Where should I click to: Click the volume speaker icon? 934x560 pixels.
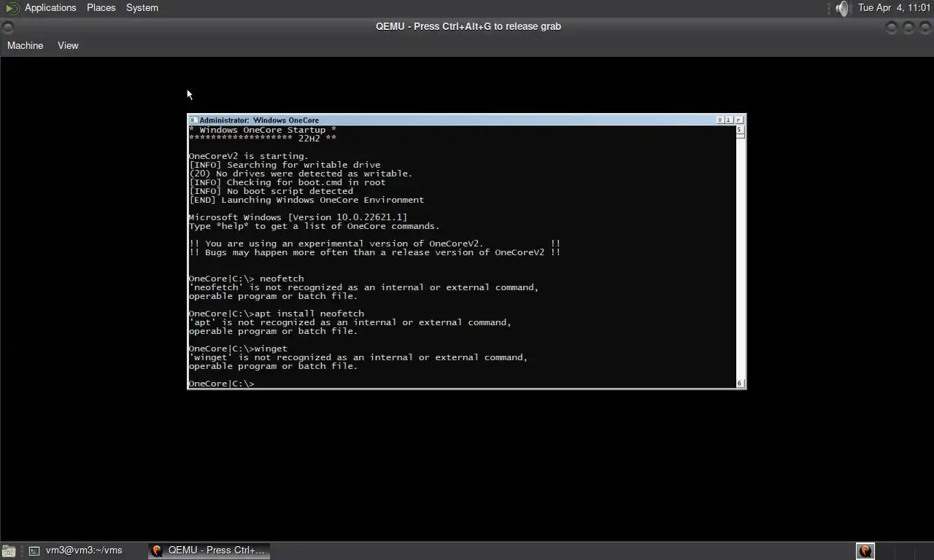pyautogui.click(x=843, y=8)
